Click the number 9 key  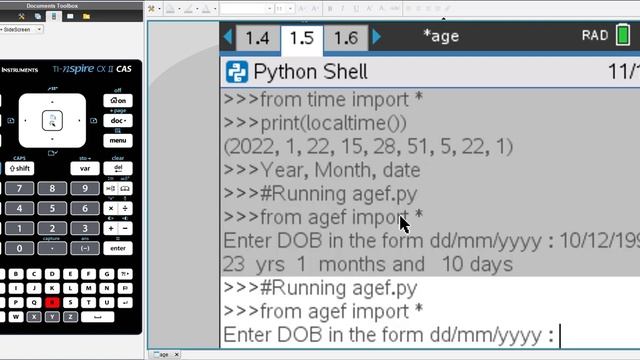84,188
